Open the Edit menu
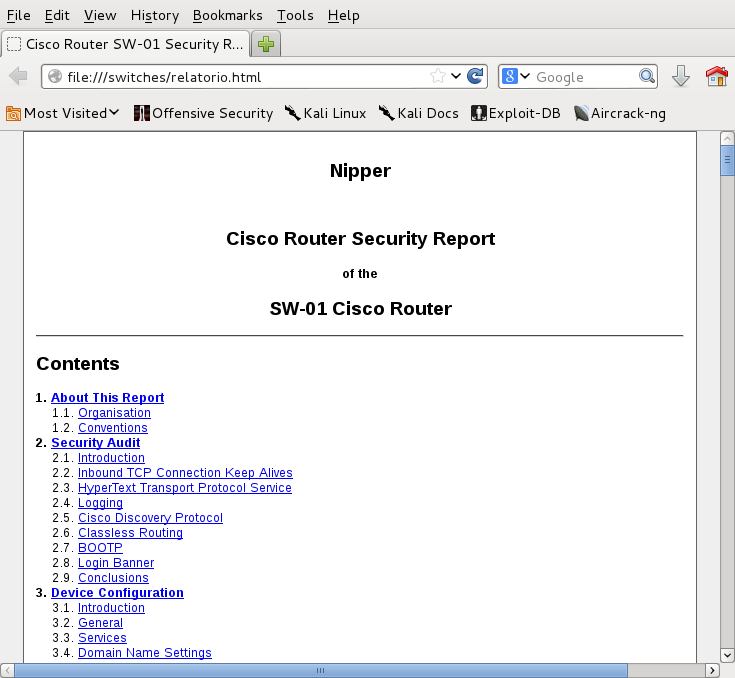The height and width of the screenshot is (678, 735). 57,15
